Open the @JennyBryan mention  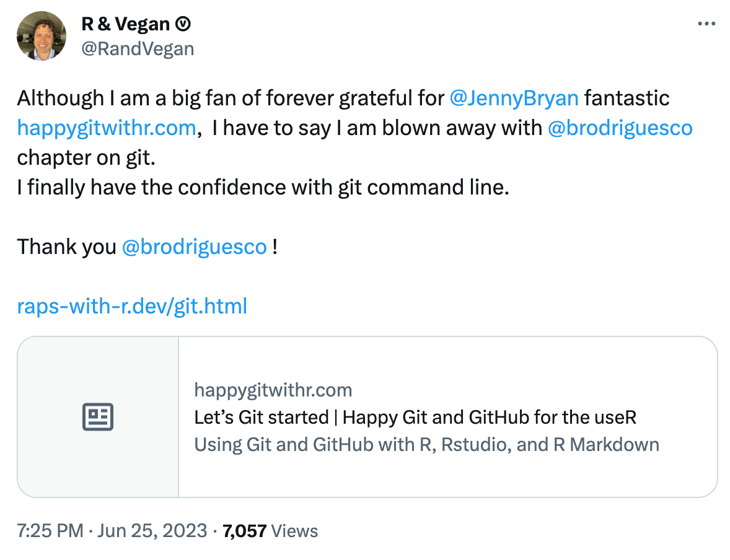coord(514,98)
